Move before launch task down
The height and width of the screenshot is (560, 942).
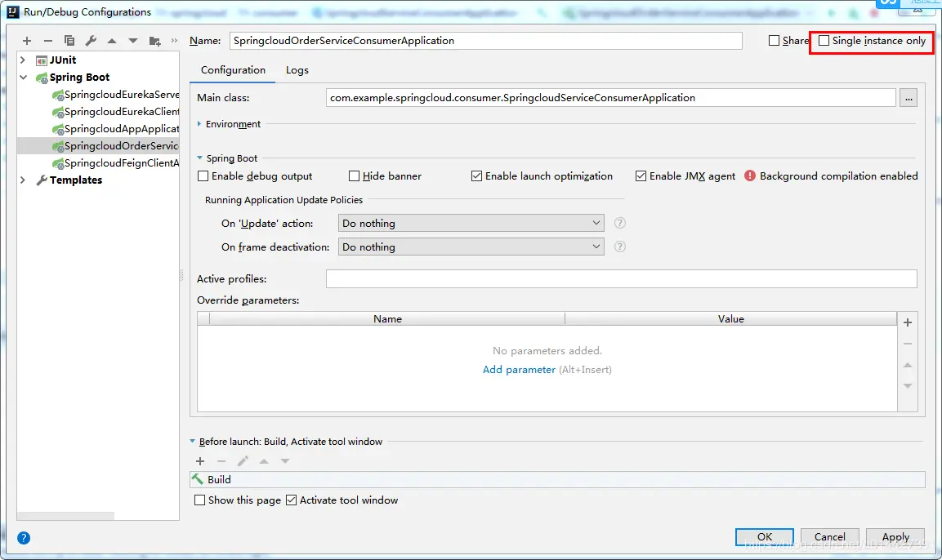tap(285, 461)
